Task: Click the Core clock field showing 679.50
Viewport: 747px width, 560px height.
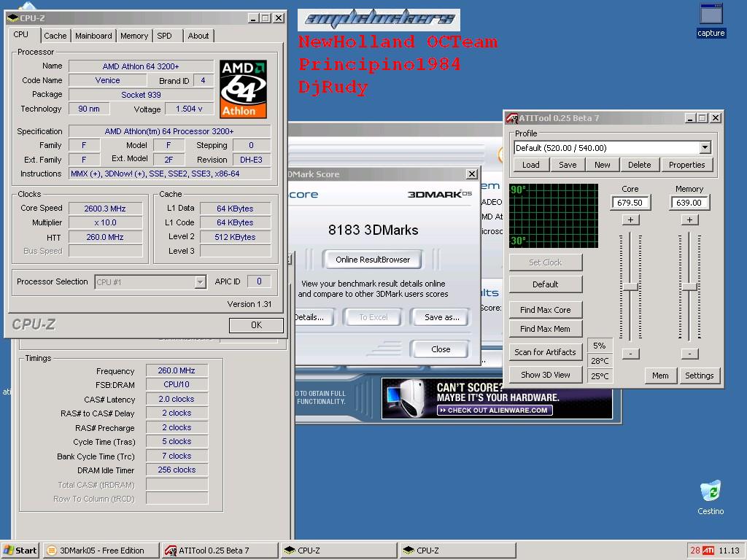Action: pos(630,203)
